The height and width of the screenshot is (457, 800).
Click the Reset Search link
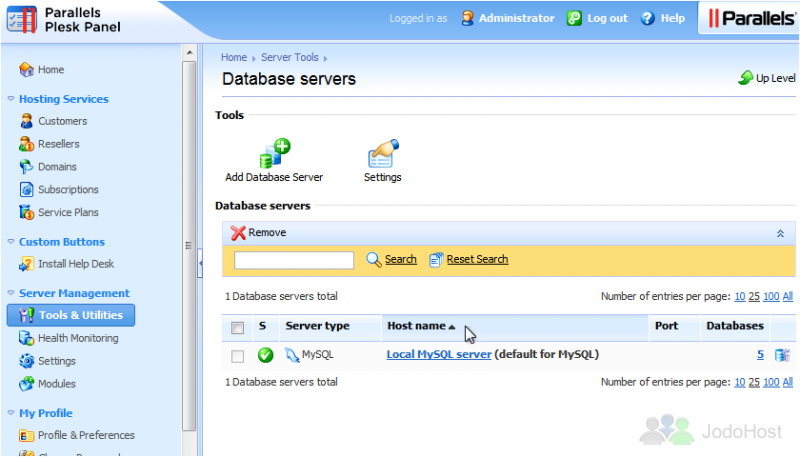pyautogui.click(x=478, y=259)
